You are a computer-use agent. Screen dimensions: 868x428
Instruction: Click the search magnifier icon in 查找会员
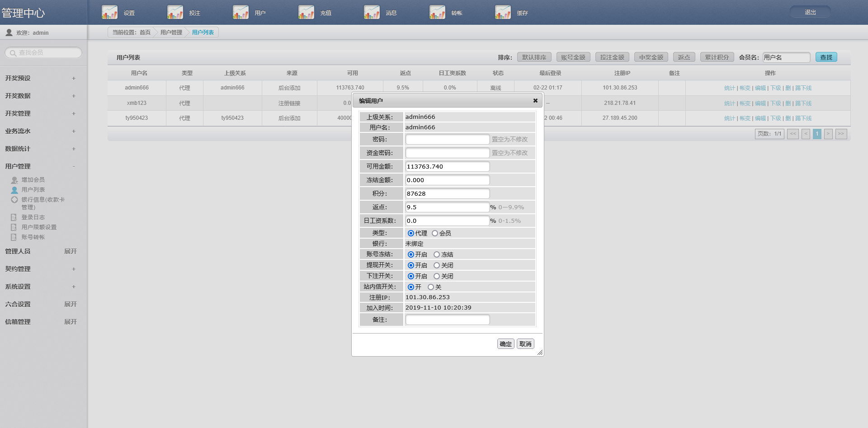[13, 53]
